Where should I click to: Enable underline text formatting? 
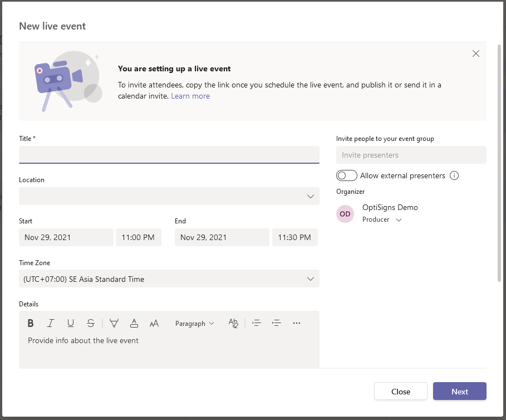(71, 323)
